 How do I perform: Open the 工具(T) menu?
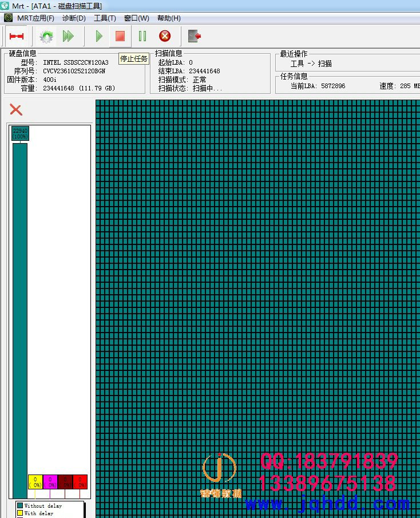105,18
